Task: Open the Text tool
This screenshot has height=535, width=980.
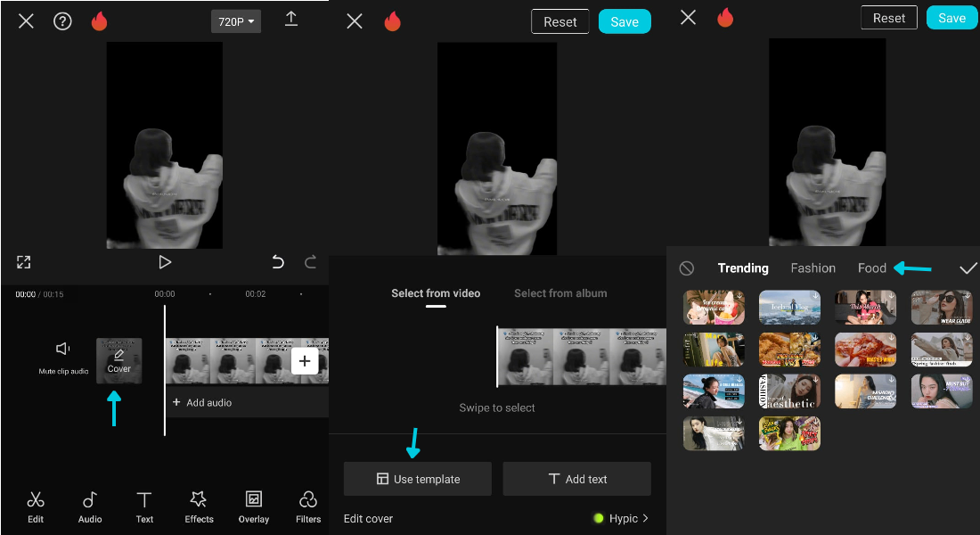Action: pos(144,507)
